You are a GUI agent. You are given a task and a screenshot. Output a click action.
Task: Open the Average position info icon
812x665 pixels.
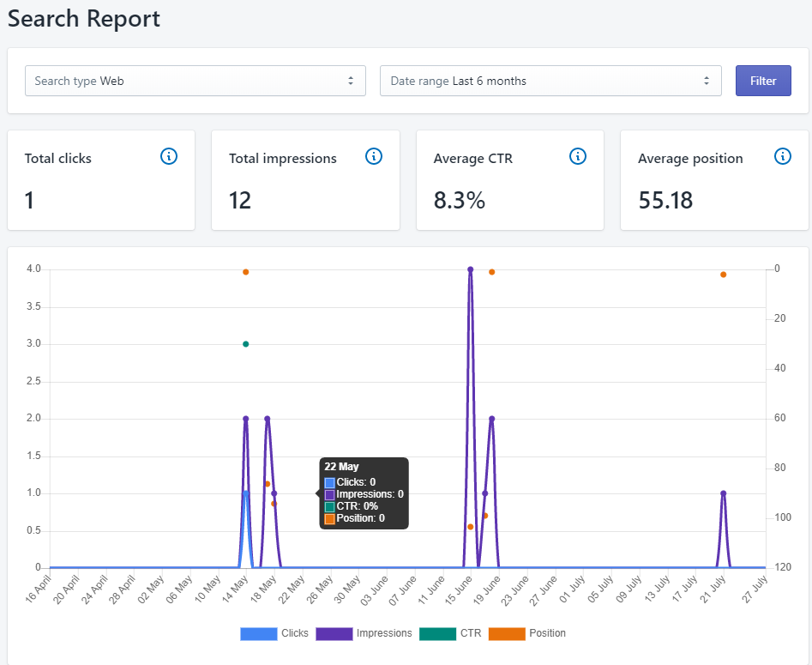(783, 156)
